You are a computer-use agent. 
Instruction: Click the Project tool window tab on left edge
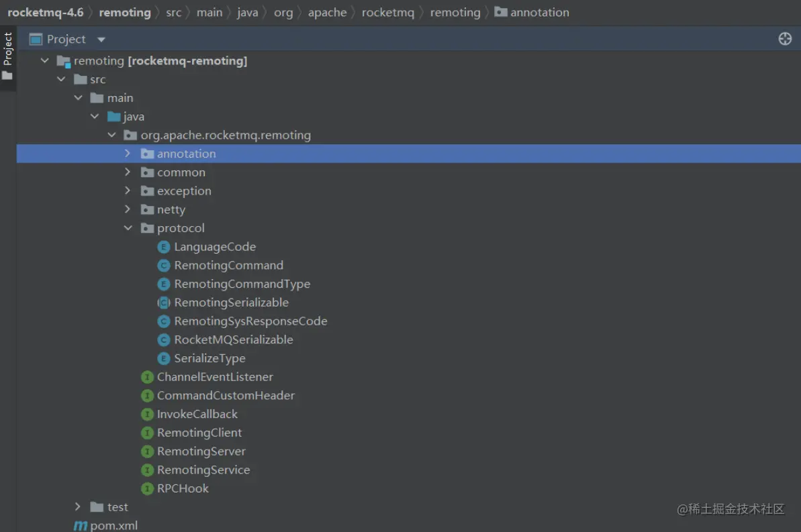[x=7, y=56]
